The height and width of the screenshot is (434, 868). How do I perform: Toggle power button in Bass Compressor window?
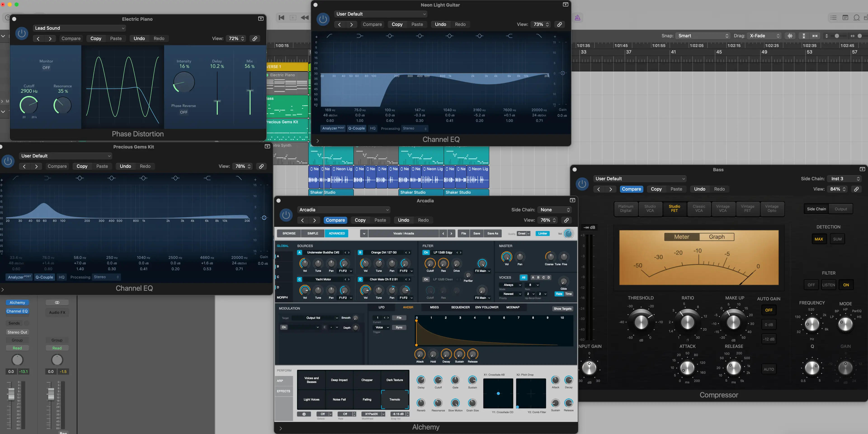(x=582, y=184)
